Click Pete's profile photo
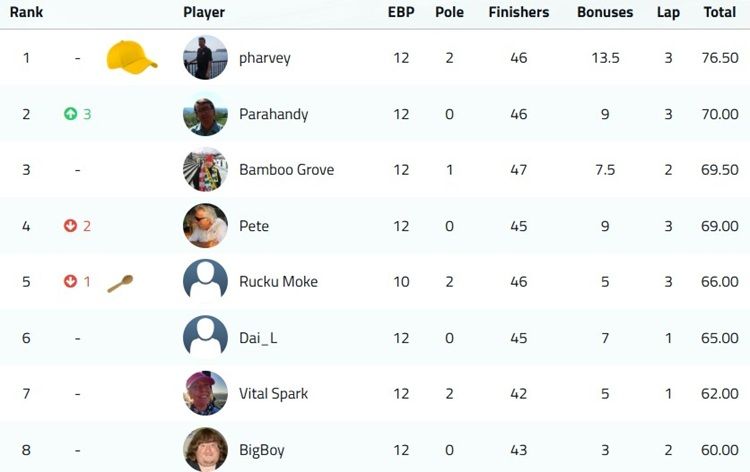 tap(205, 226)
